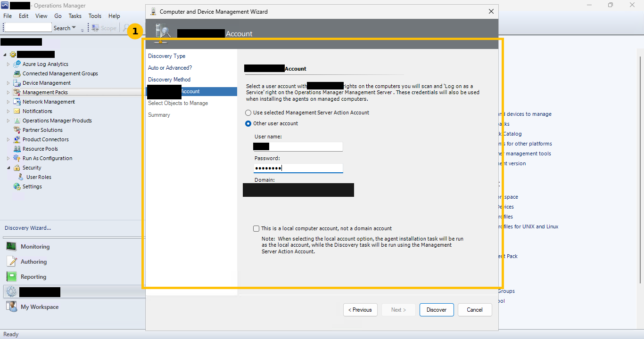The image size is (644, 339).
Task: Open the Search dropdown arrow in toolbar
Action: [x=74, y=28]
